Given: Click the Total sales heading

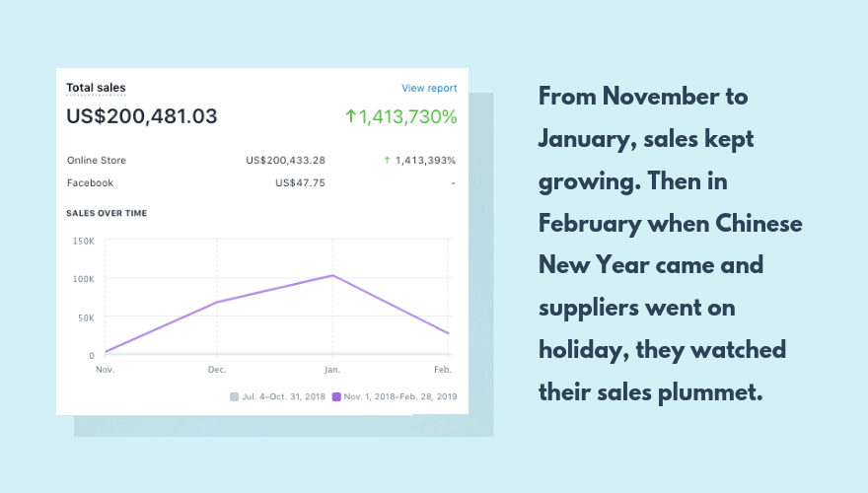Looking at the screenshot, I should (96, 88).
